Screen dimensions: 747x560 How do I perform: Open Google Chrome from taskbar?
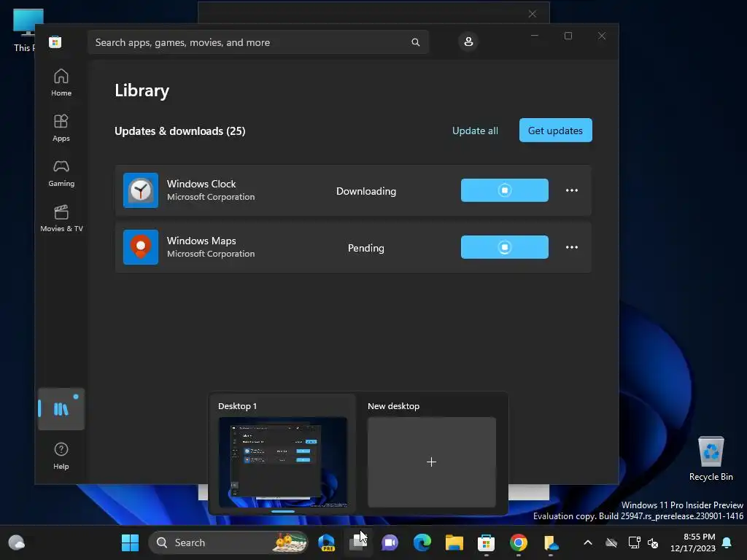(x=519, y=542)
